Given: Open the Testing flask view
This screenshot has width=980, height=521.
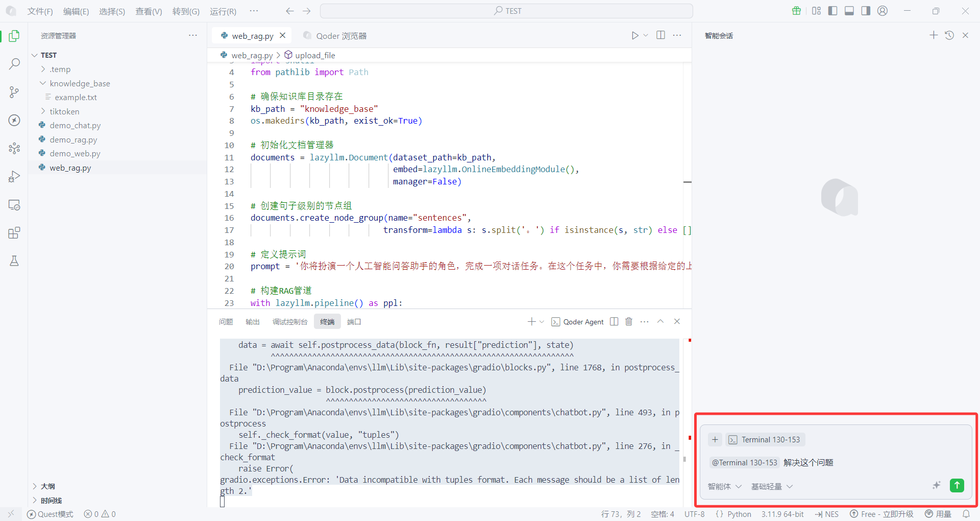Looking at the screenshot, I should (14, 261).
